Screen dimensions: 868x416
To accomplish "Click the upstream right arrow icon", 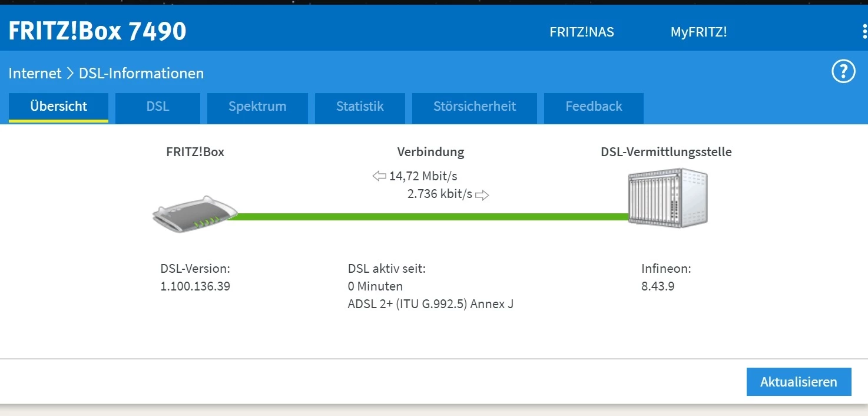I will [482, 194].
